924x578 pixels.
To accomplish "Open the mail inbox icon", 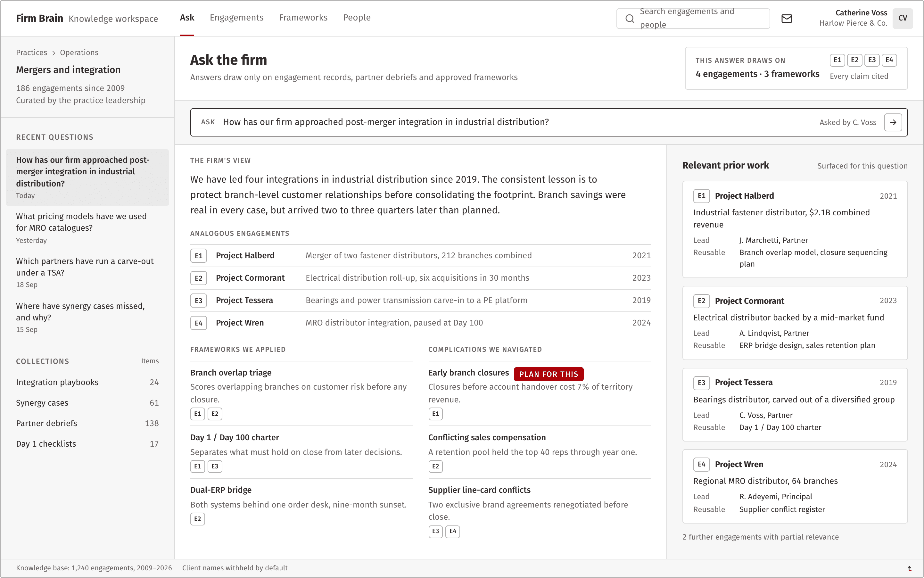I will 786,18.
